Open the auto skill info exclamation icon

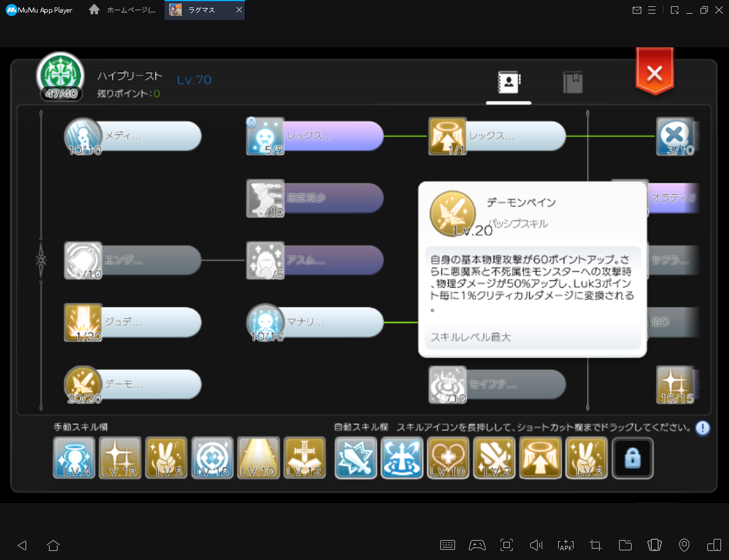click(x=703, y=428)
